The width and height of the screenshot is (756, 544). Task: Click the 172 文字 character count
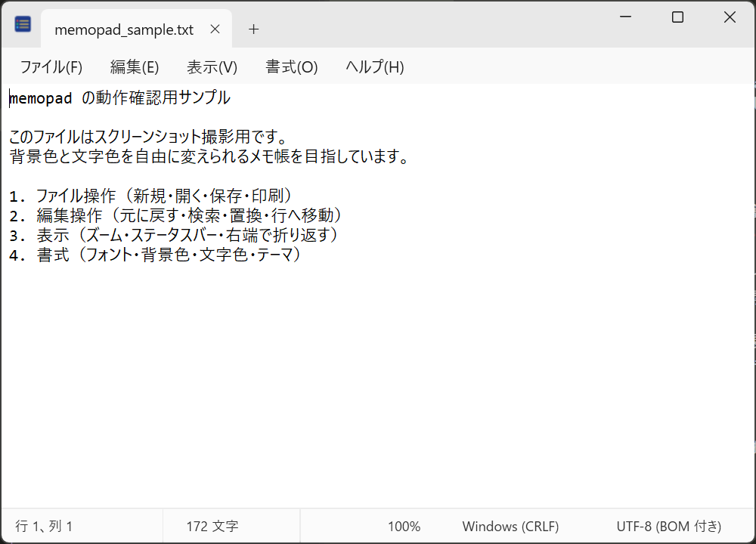(212, 526)
